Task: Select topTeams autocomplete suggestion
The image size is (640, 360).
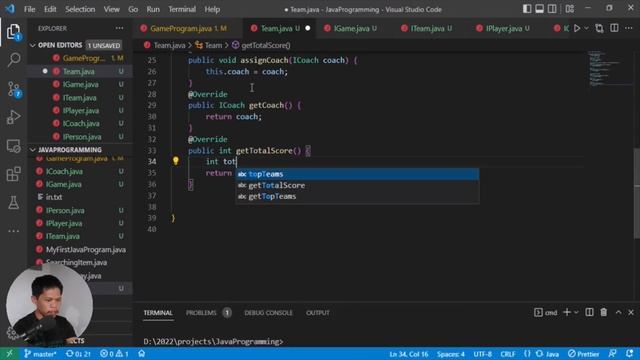Action: [357, 174]
